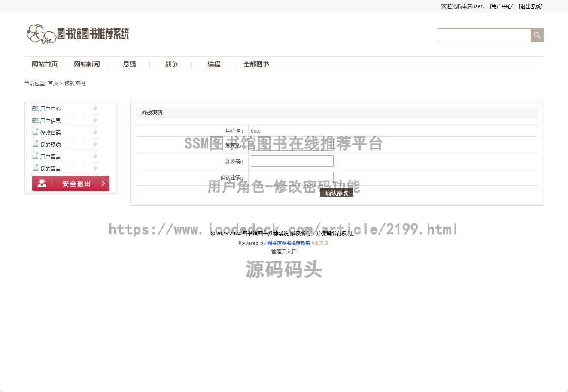Select the 战争 category in navigation
The height and width of the screenshot is (392, 568).
(172, 64)
